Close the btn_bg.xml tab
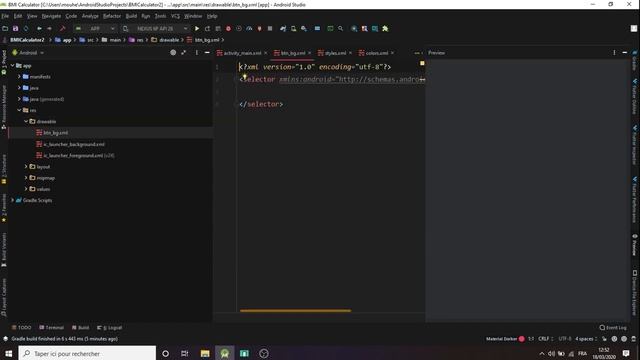This screenshot has height=360, width=640. click(x=309, y=53)
